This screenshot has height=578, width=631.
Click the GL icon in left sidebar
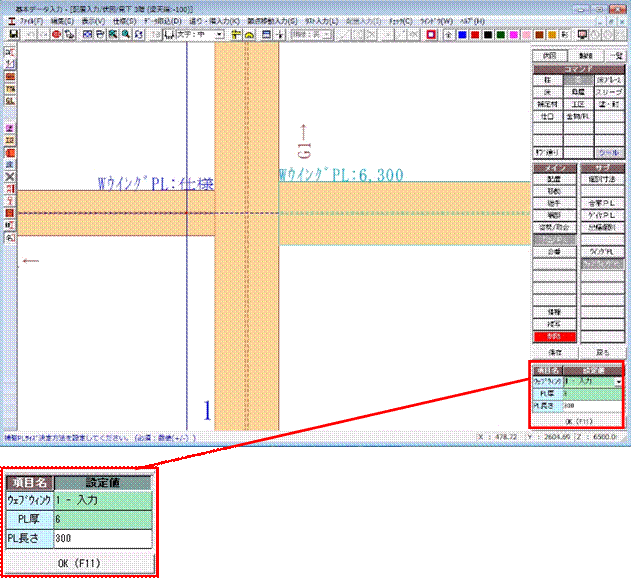point(10,101)
